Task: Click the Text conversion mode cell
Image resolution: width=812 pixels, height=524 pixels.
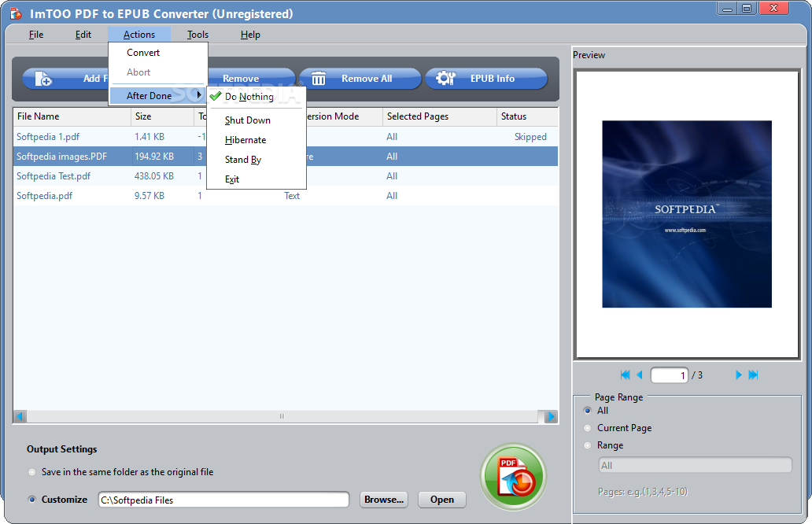Action: coord(292,196)
